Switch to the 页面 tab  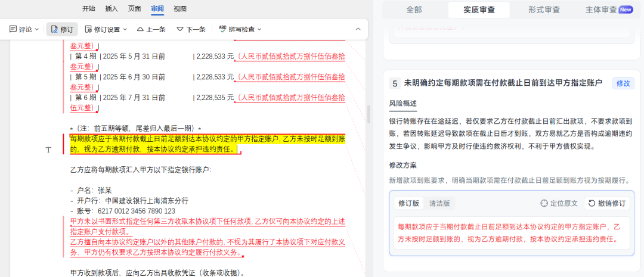[134, 8]
